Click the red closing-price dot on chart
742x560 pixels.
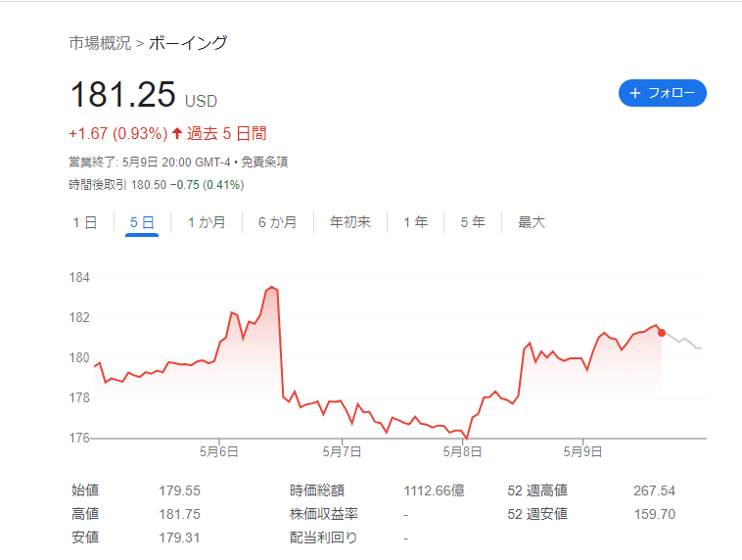tap(662, 333)
